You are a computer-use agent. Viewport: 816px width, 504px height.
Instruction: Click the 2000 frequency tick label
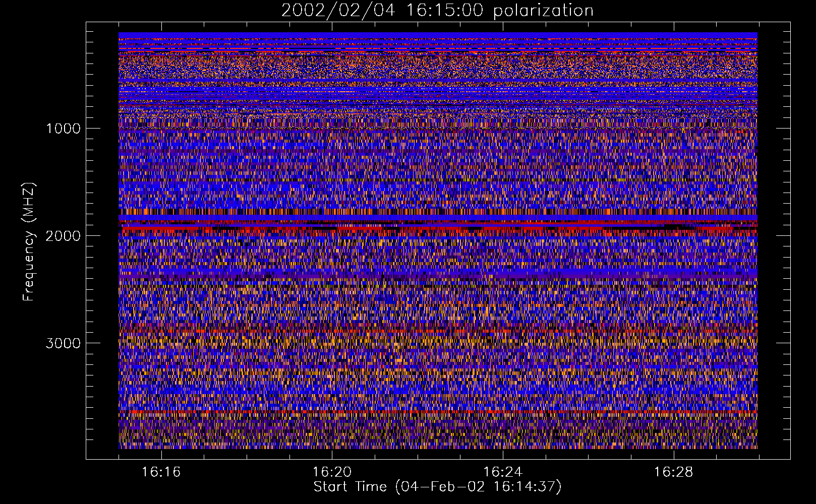point(63,236)
